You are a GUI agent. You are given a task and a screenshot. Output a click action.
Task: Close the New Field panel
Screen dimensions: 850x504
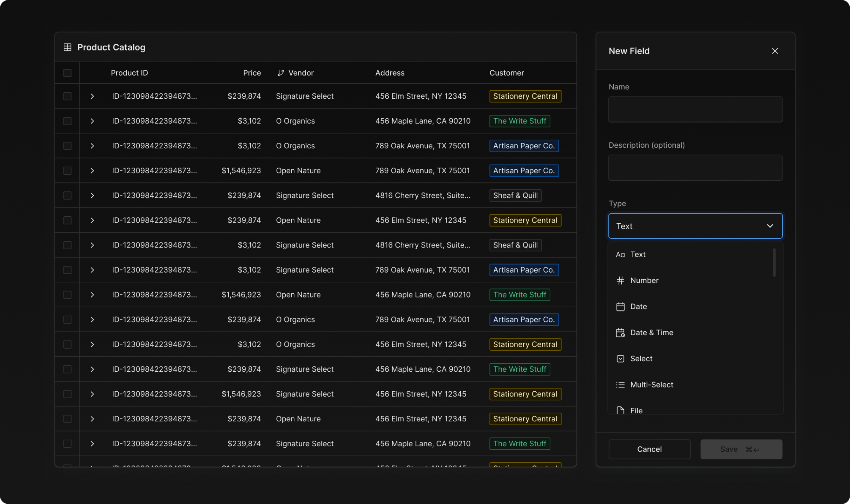click(x=775, y=51)
